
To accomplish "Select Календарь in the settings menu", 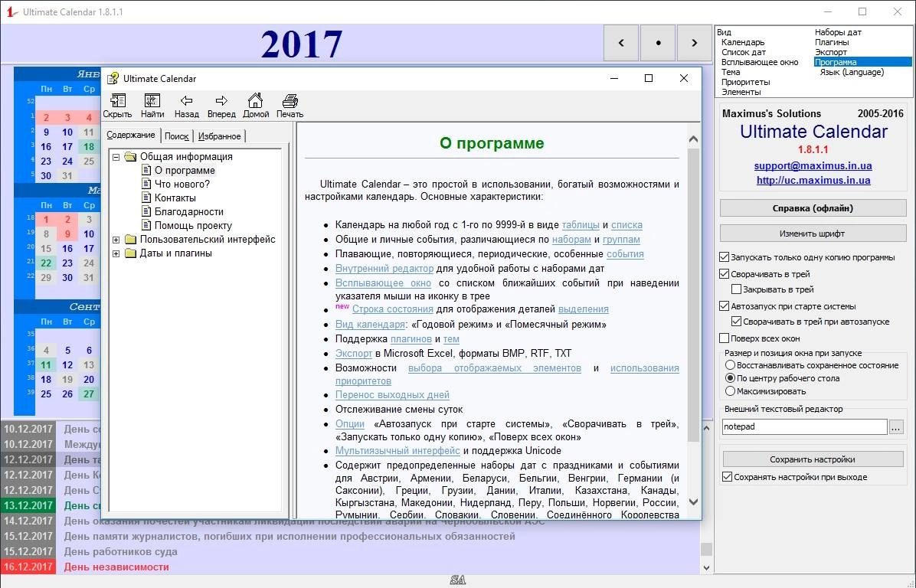I will coord(742,42).
